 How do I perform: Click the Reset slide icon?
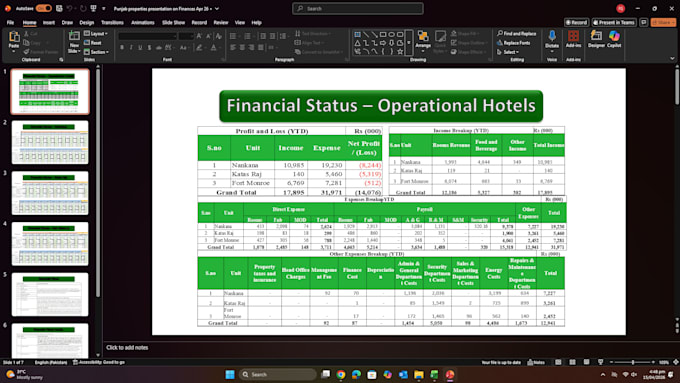93,43
